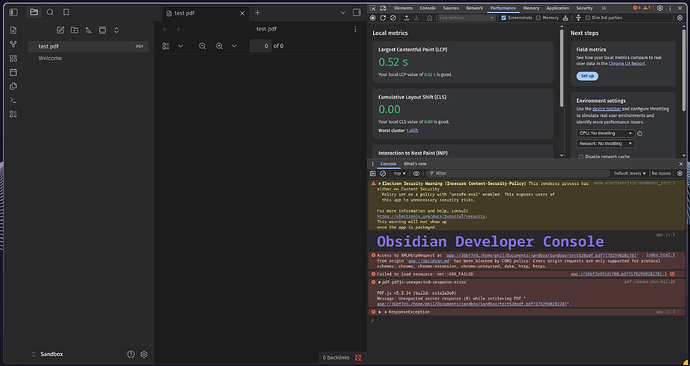Viewport: 690px width, 366px height.
Task: Switch to the Network DevTools tab
Action: (x=474, y=8)
